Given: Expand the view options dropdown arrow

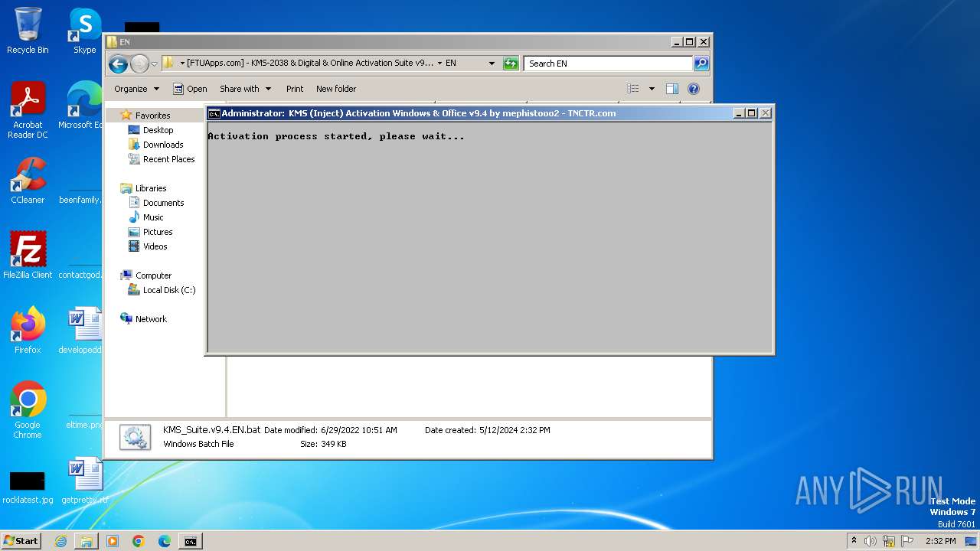Looking at the screenshot, I should [x=652, y=89].
